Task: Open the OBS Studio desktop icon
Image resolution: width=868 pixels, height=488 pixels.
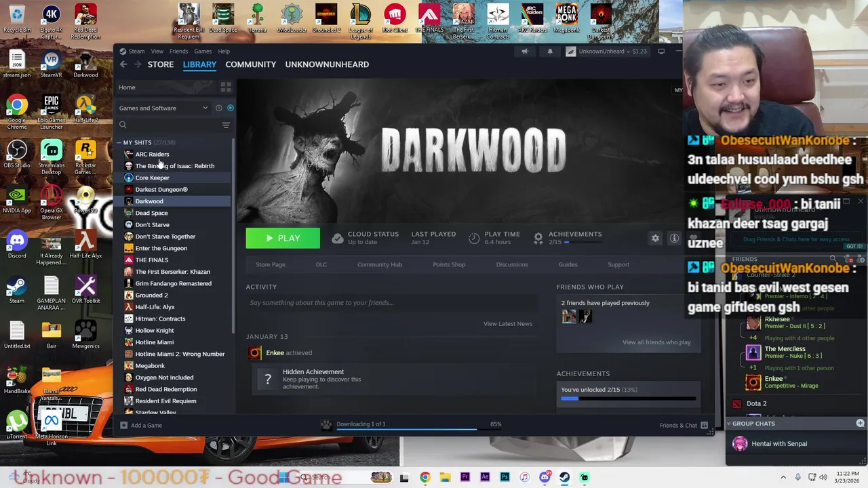Action: pos(17,155)
